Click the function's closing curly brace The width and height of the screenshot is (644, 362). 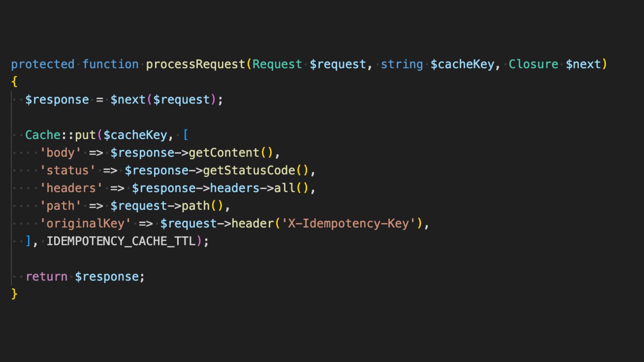pos(14,294)
